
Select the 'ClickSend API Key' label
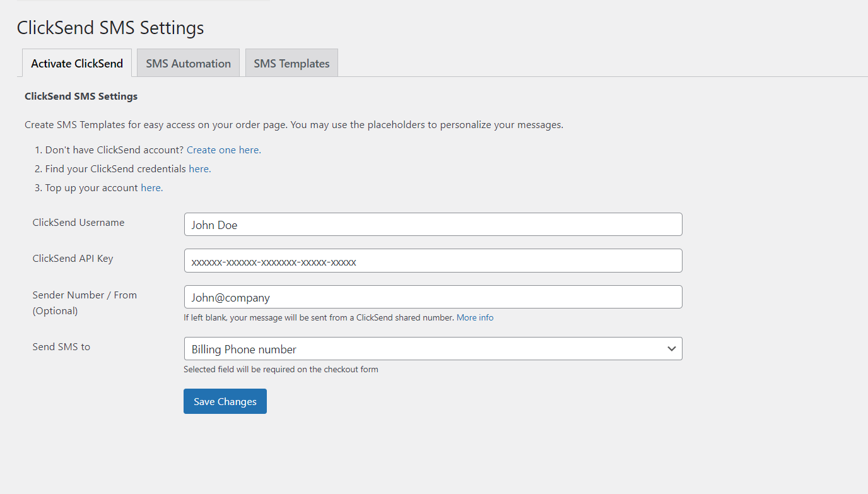pos(73,259)
